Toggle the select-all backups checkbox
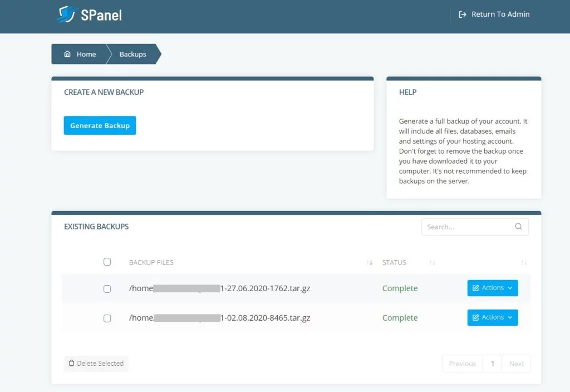 click(107, 262)
